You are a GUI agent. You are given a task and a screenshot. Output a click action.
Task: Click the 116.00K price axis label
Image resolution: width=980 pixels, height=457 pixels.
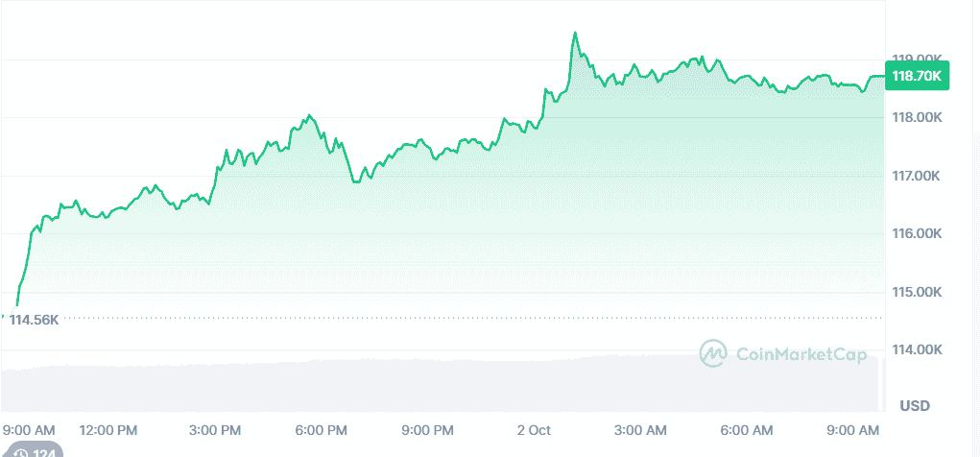pyautogui.click(x=918, y=234)
